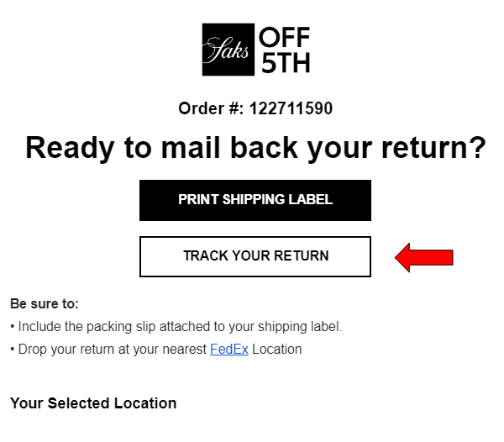The height and width of the screenshot is (442, 504).
Task: Click the bullet before "Drop your return"
Action: coord(13,350)
